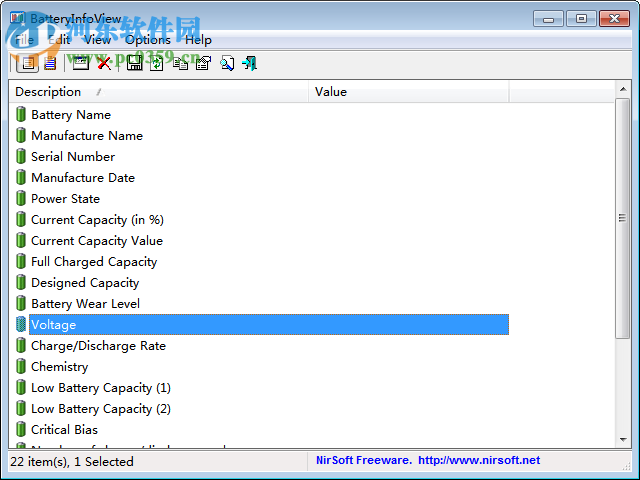Select the Low Battery Capacity (1) row
The image size is (640, 480).
(x=261, y=388)
